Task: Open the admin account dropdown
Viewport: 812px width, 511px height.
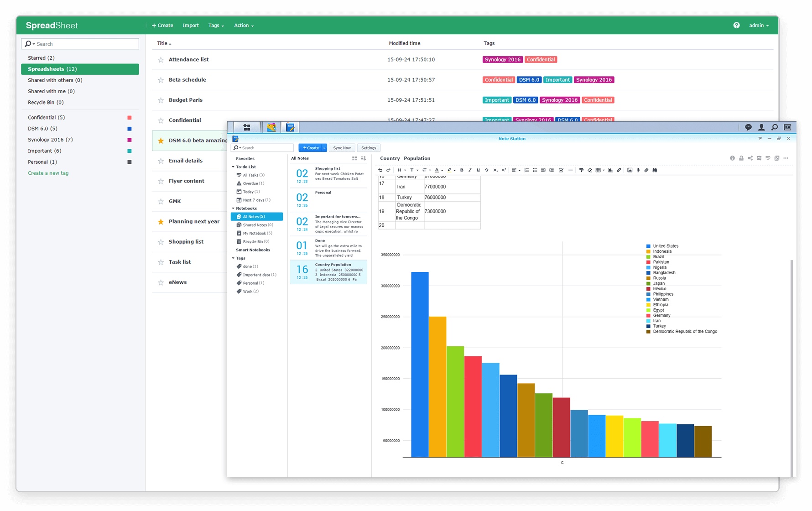Action: (x=759, y=26)
